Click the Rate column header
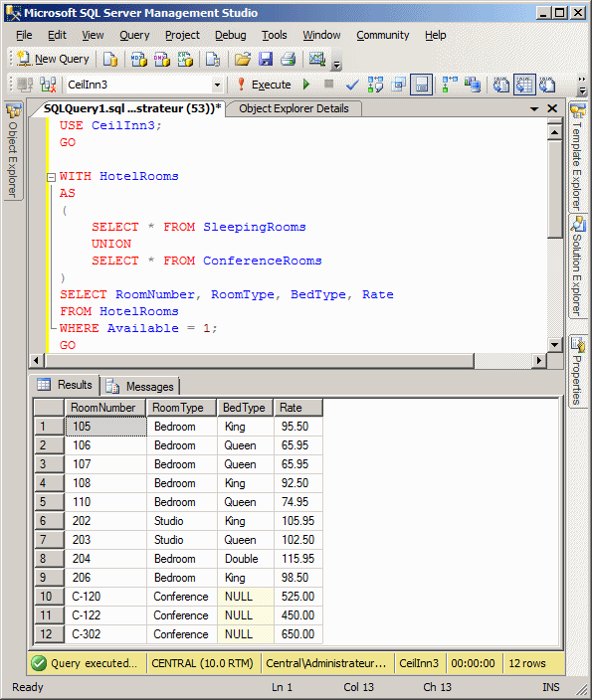 pyautogui.click(x=298, y=408)
